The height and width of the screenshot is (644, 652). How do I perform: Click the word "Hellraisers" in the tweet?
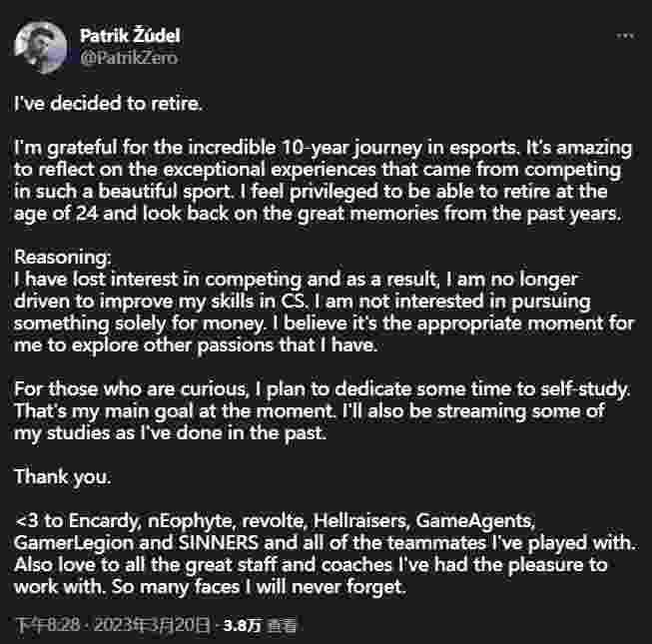[x=360, y=520]
